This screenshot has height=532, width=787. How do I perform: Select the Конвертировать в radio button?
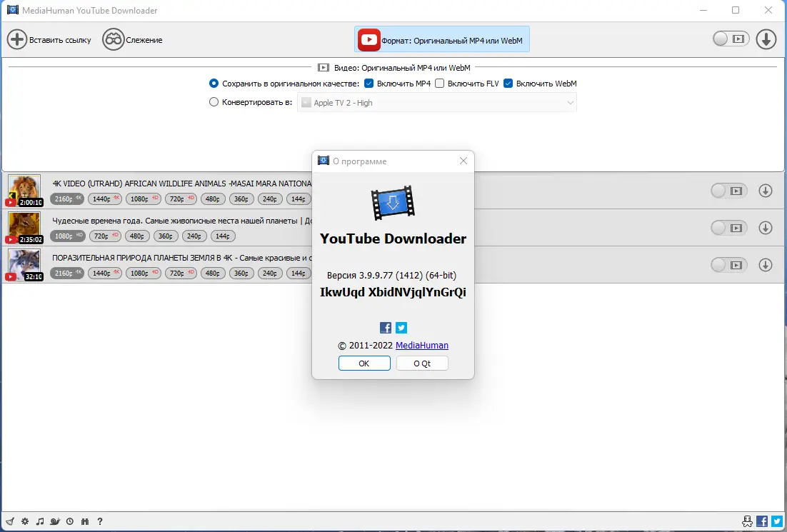pyautogui.click(x=214, y=101)
